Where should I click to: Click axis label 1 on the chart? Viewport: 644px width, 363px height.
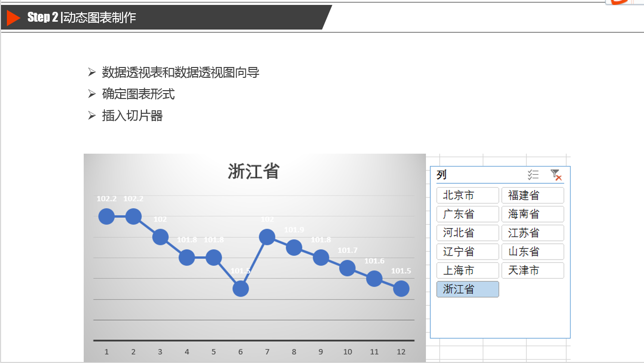tap(106, 352)
